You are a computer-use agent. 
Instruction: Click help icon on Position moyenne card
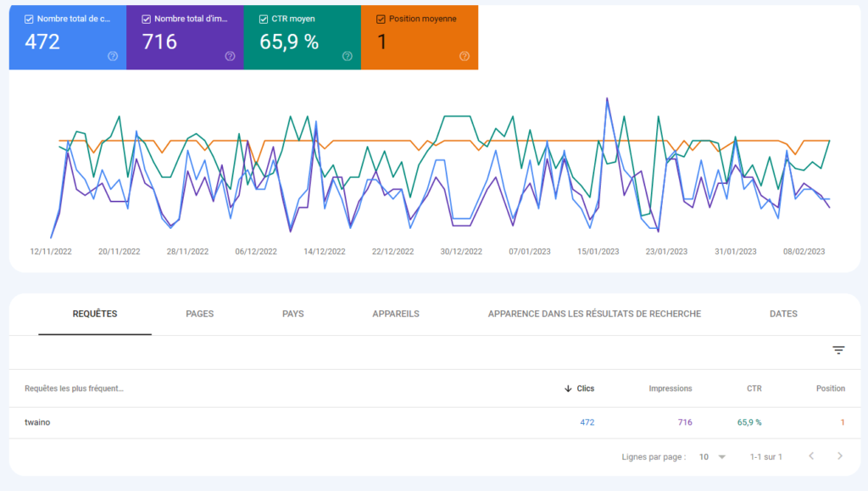[x=465, y=56]
